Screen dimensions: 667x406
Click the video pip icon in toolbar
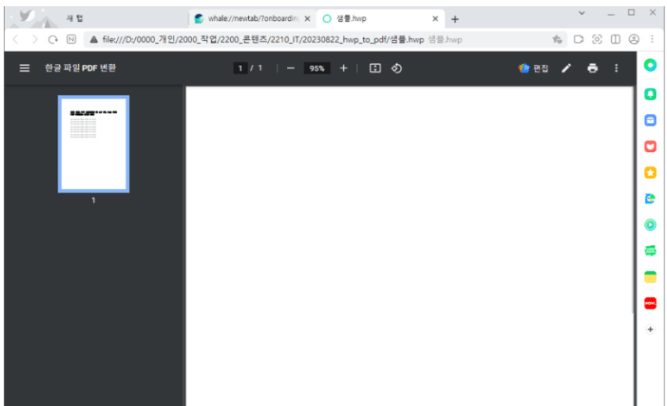click(x=579, y=40)
